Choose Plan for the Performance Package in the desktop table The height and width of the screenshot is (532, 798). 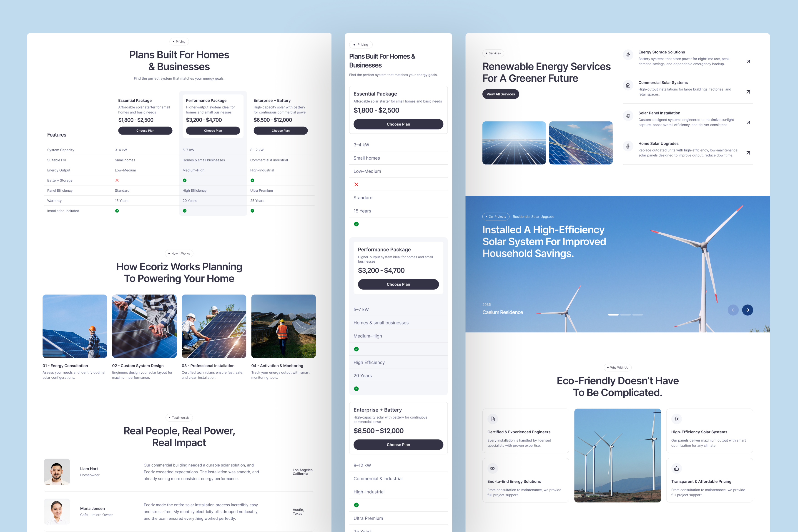pos(213,131)
